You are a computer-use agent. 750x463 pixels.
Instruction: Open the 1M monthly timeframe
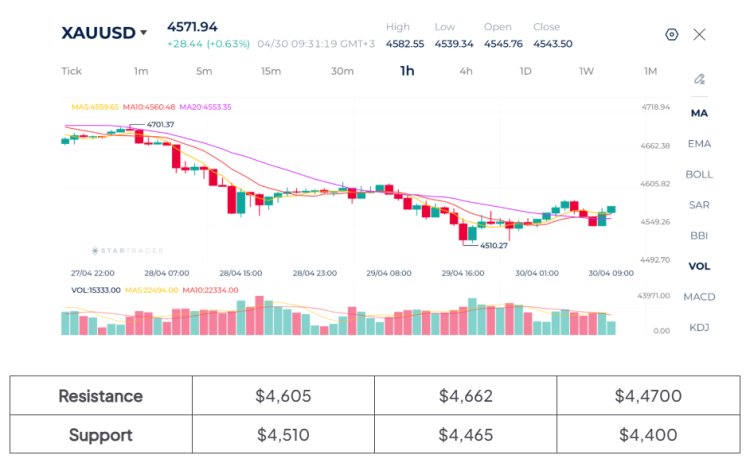coord(650,71)
